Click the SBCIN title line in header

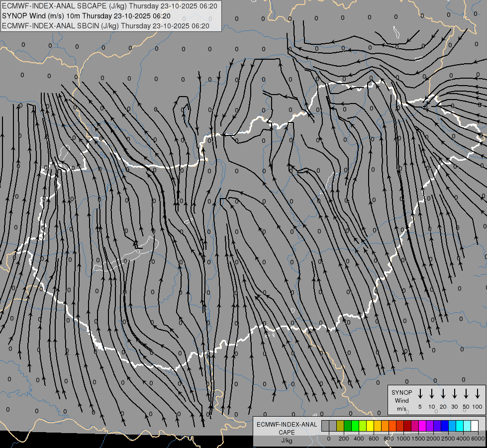click(105, 26)
